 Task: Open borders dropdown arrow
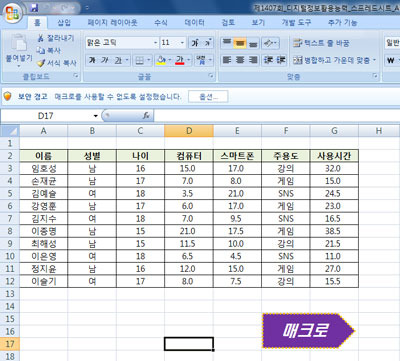coord(149,60)
